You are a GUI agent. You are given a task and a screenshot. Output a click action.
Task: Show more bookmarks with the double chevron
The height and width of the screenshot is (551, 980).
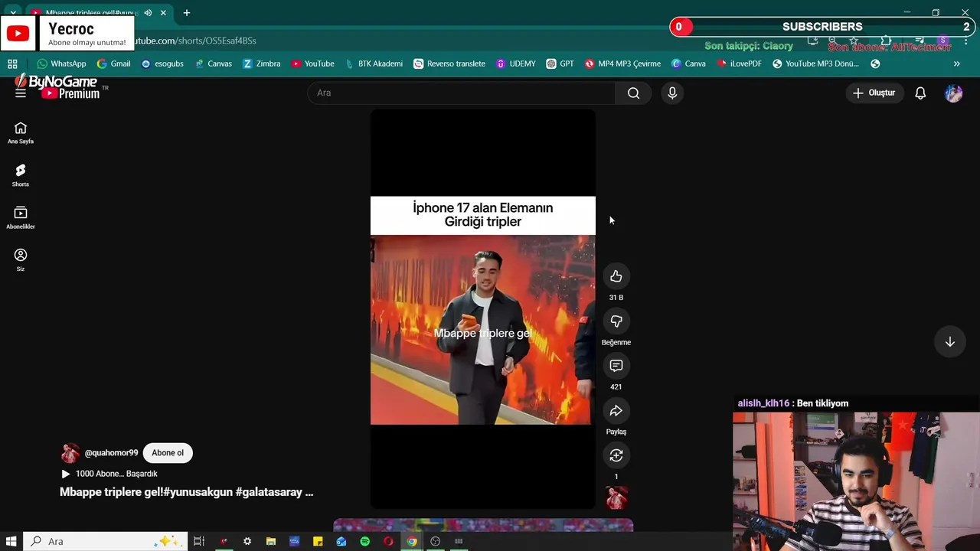coord(956,64)
